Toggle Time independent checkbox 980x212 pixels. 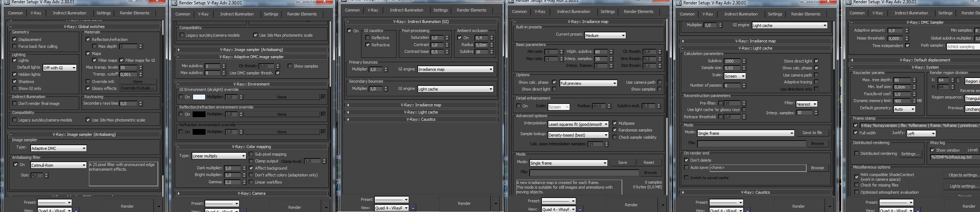coord(907,46)
